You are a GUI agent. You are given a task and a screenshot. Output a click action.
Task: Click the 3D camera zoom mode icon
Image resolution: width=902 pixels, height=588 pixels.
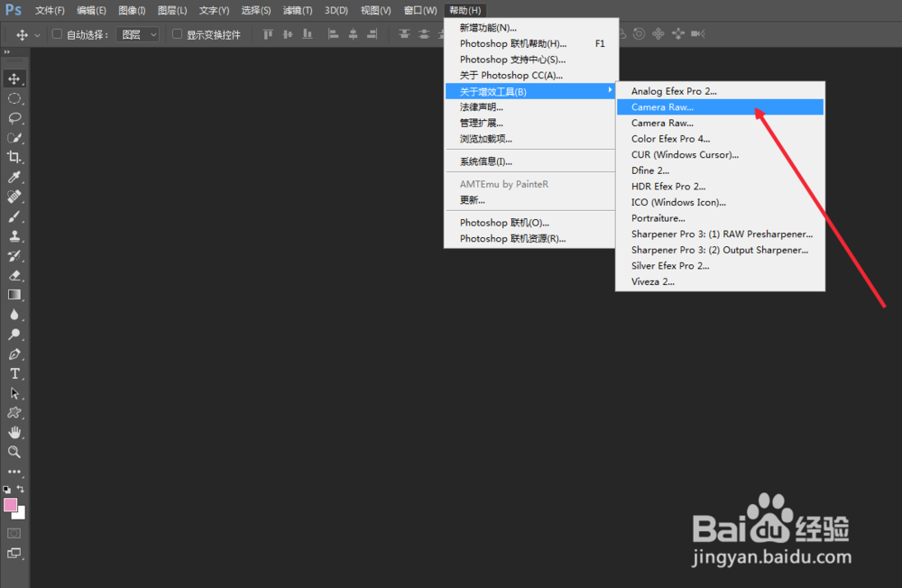(698, 34)
